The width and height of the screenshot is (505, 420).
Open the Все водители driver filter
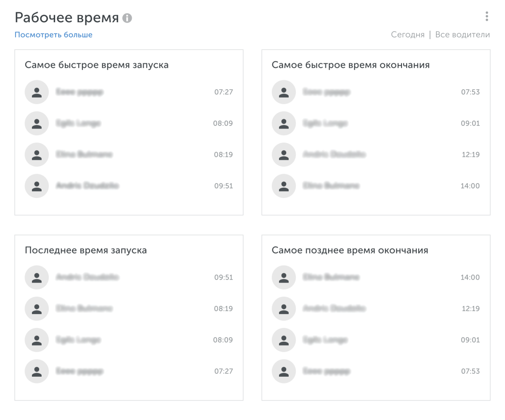click(462, 35)
